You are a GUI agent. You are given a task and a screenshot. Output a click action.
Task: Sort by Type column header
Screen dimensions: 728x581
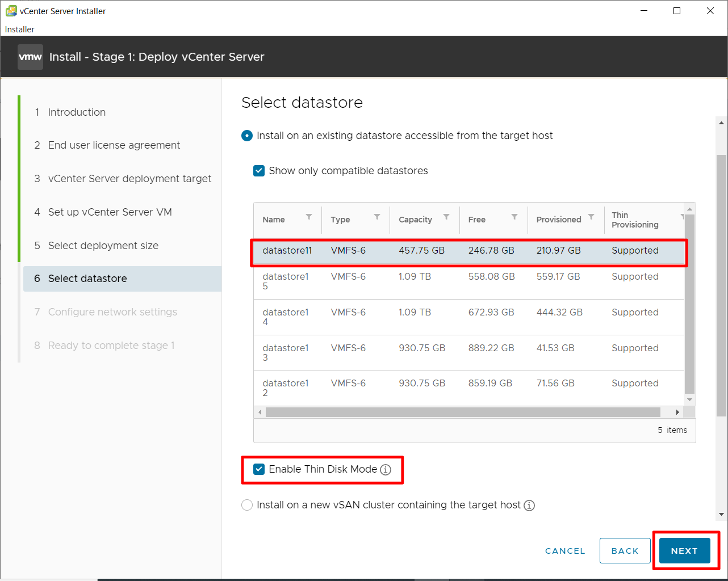pyautogui.click(x=340, y=220)
